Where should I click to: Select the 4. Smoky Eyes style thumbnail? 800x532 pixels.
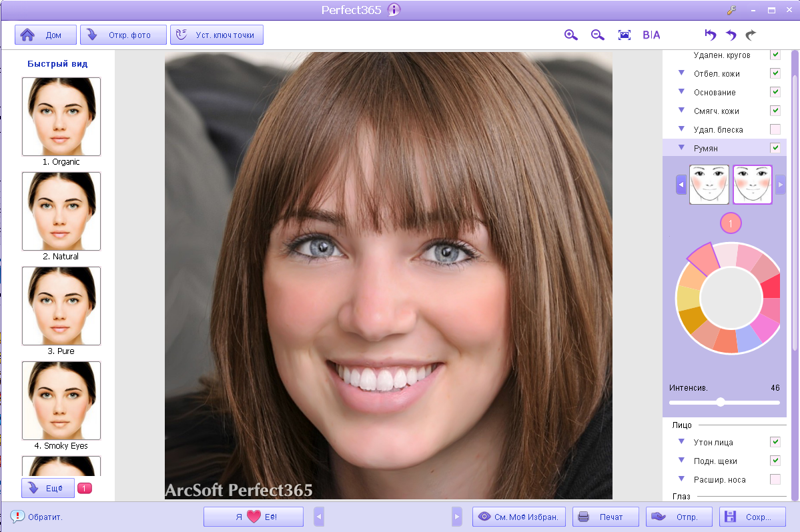pos(61,401)
